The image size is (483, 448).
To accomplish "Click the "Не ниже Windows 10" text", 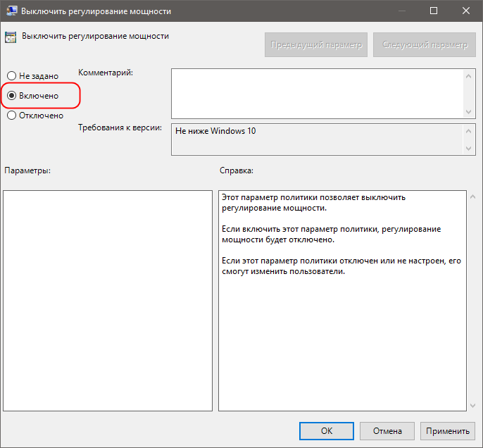I will point(215,131).
